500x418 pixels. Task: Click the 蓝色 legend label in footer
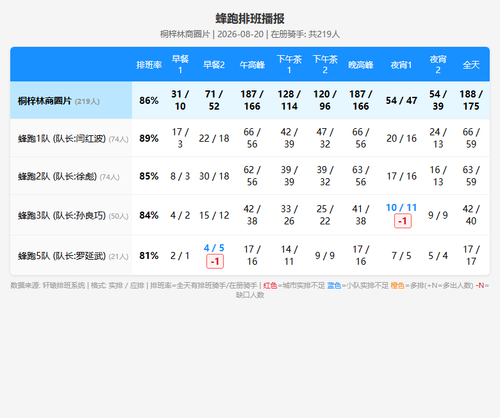click(334, 286)
